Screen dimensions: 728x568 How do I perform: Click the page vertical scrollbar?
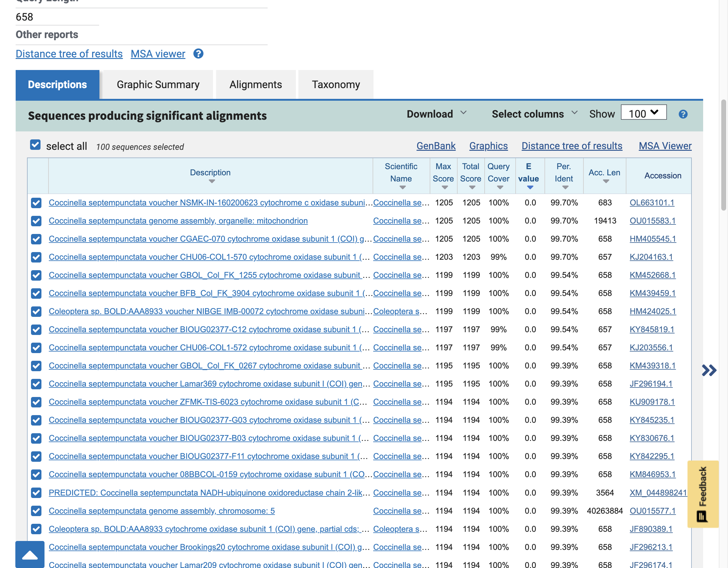723,155
